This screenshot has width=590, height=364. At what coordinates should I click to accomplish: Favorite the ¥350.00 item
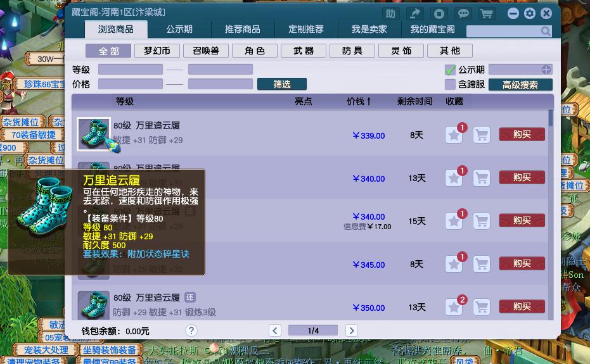pyautogui.click(x=454, y=307)
